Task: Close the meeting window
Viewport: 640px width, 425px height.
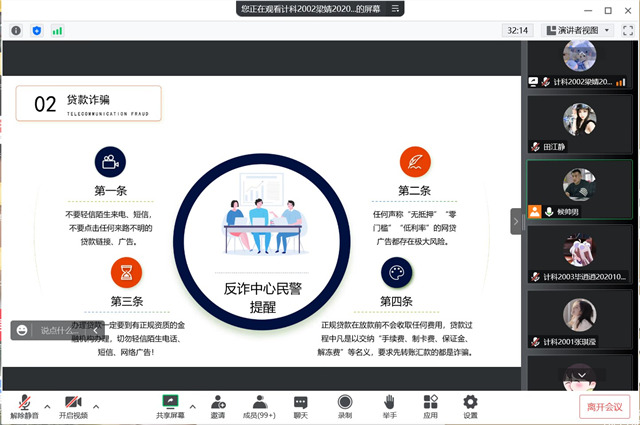Action: point(628,10)
